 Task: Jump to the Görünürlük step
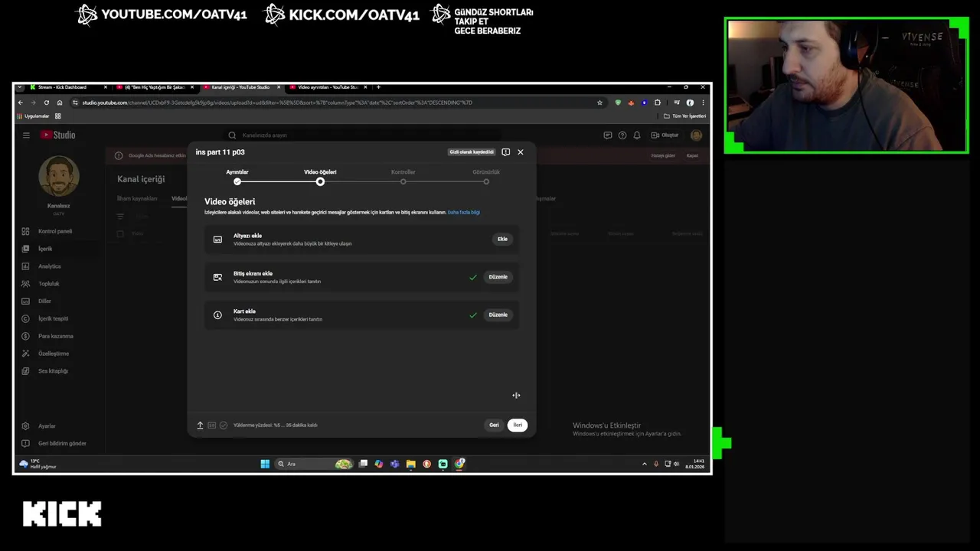[486, 177]
